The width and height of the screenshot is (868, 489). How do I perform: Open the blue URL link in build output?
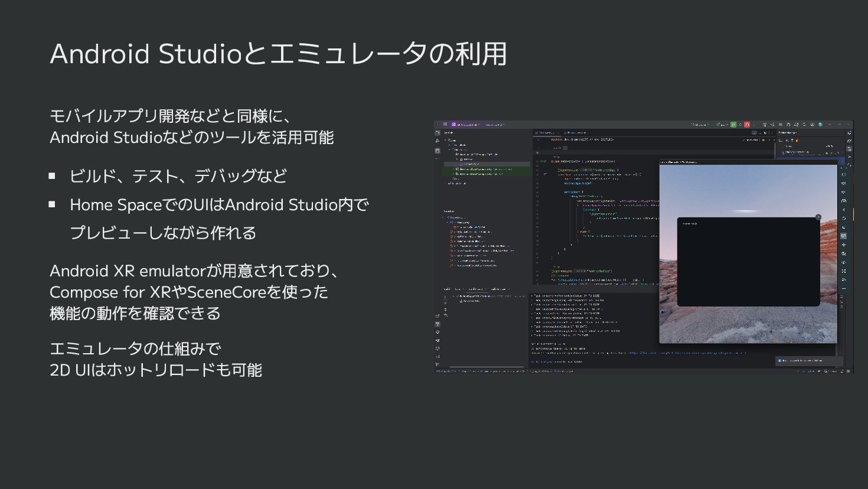[687, 353]
